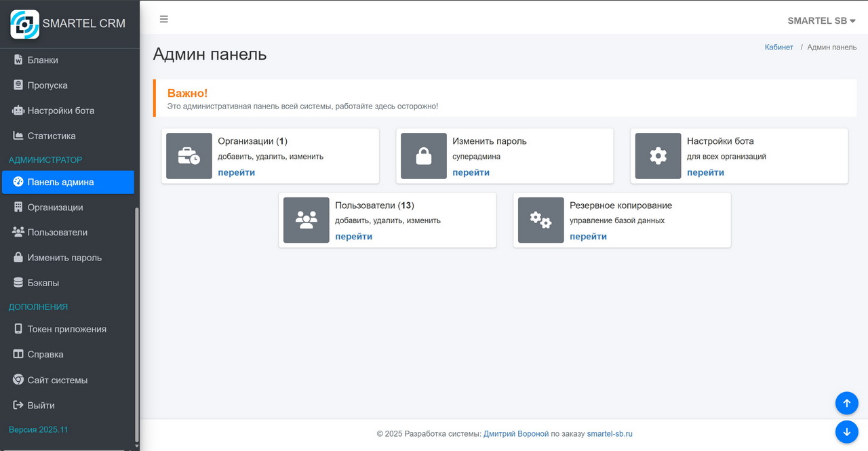Open Токен приложения sidebar item

[66, 329]
